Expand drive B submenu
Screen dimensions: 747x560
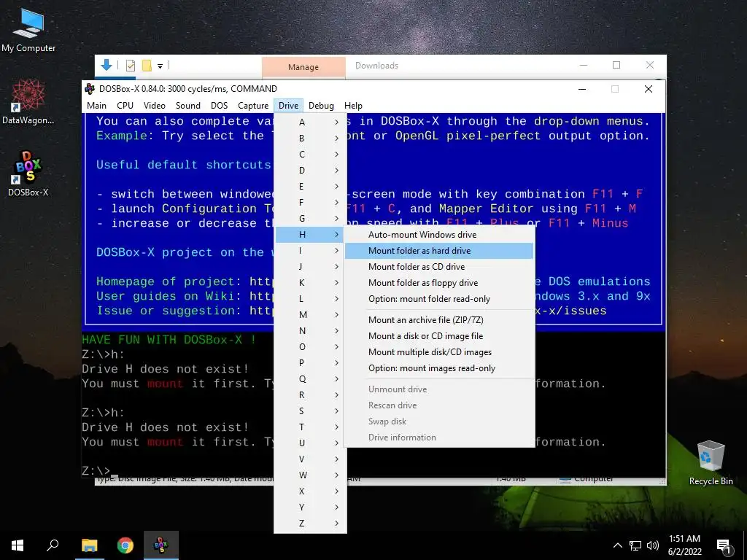click(x=310, y=138)
